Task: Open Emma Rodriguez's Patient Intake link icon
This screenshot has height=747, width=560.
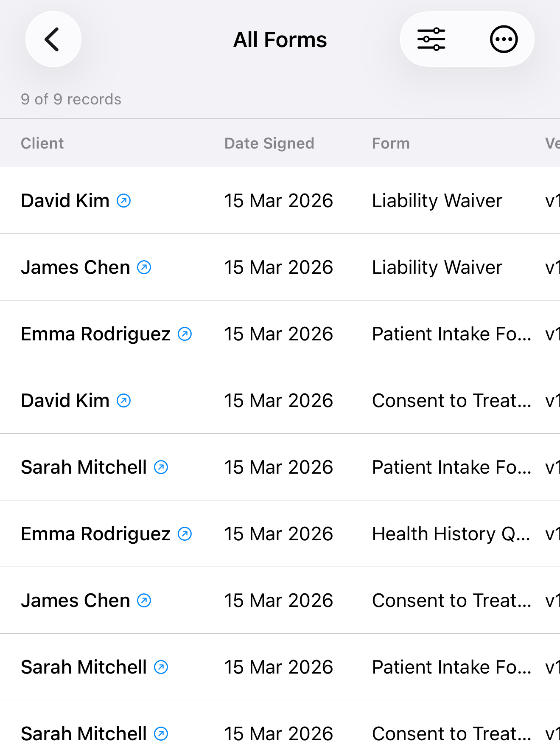Action: pos(185,334)
